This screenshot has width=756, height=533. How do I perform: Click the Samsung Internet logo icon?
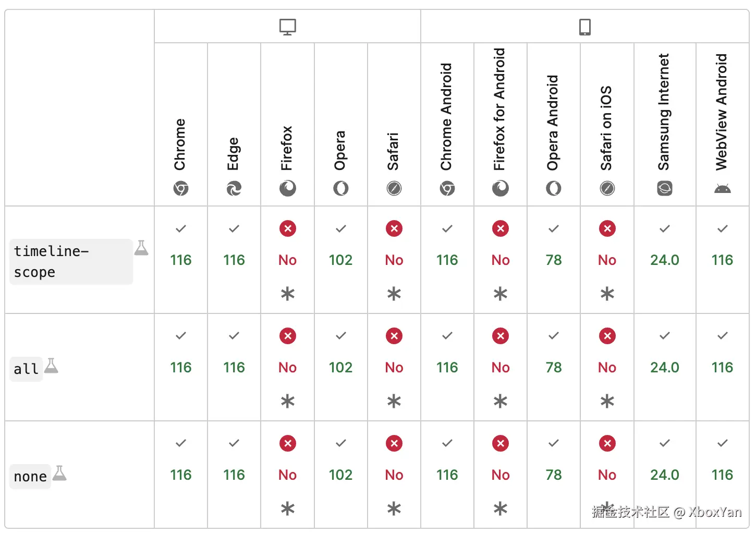pos(665,188)
